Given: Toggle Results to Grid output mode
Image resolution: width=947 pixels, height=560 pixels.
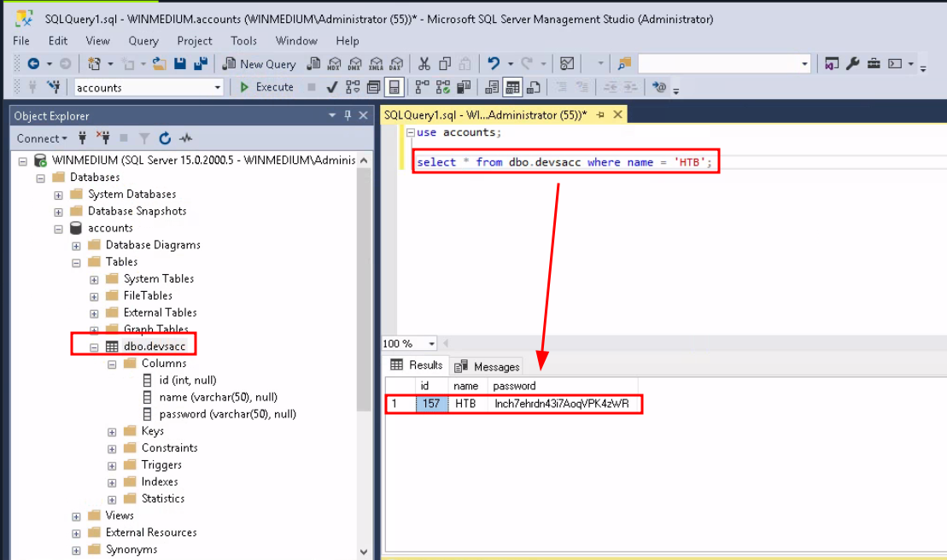Looking at the screenshot, I should pos(511,87).
